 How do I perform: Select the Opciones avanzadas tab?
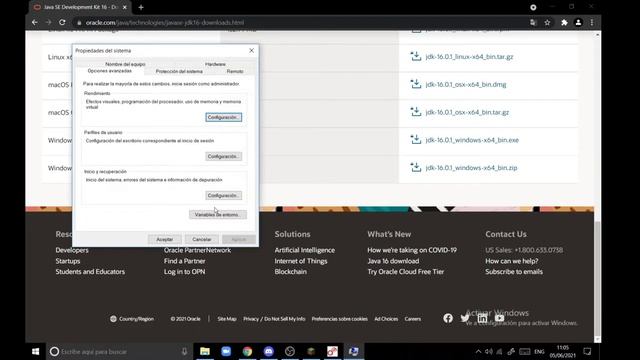pos(109,71)
